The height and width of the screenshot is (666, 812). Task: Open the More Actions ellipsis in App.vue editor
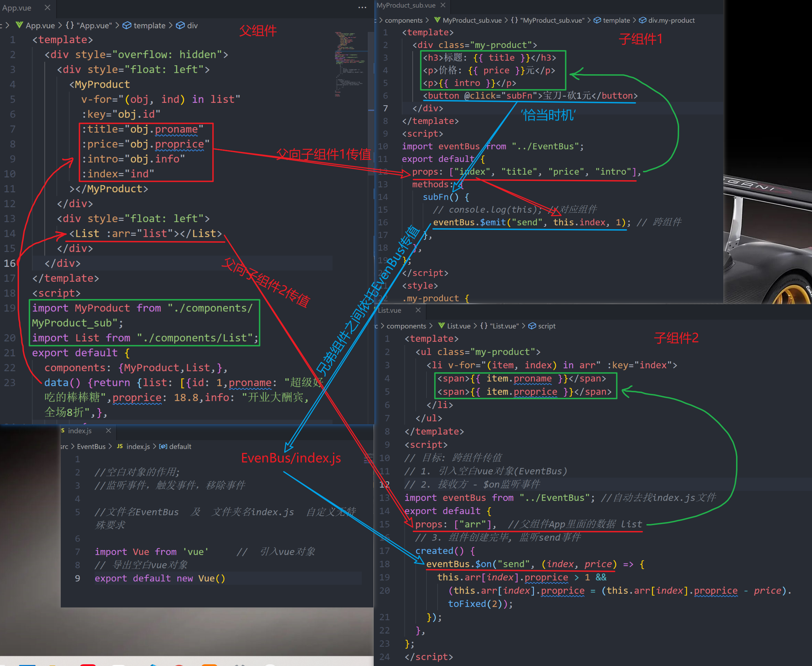(362, 8)
